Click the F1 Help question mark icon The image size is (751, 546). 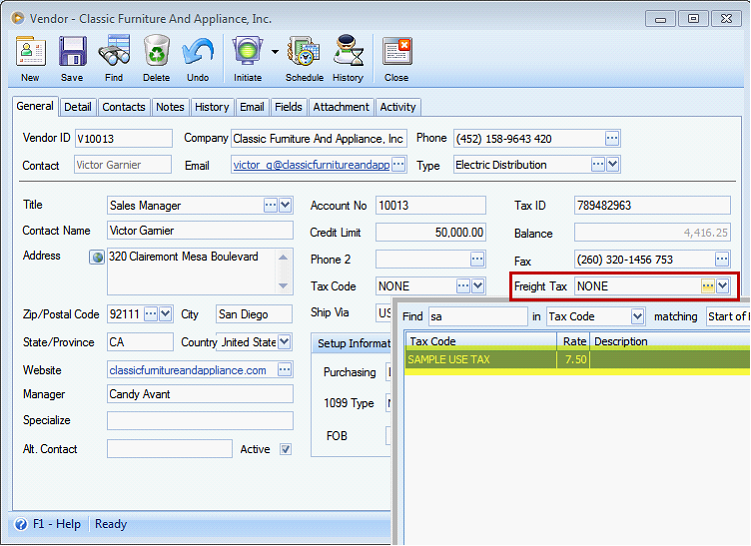[21, 524]
